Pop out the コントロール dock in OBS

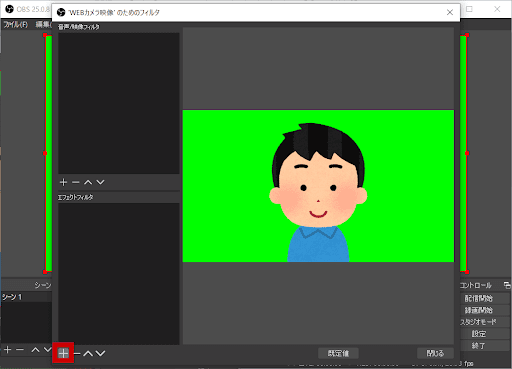(507, 285)
